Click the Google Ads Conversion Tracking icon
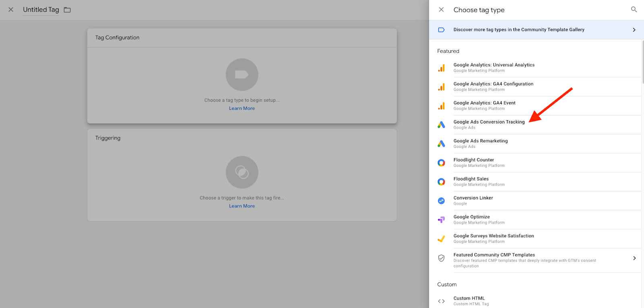The height and width of the screenshot is (308, 644). coord(441,125)
